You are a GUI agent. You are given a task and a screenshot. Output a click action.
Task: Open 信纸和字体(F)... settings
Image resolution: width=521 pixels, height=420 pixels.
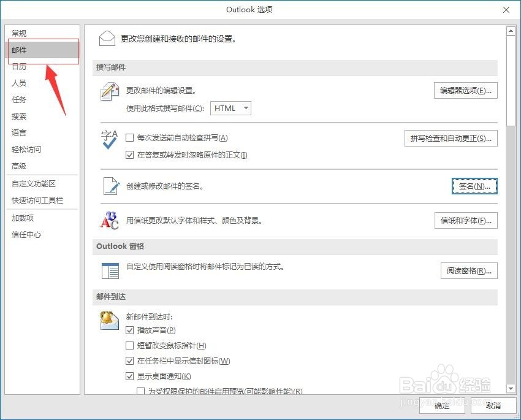pos(466,220)
